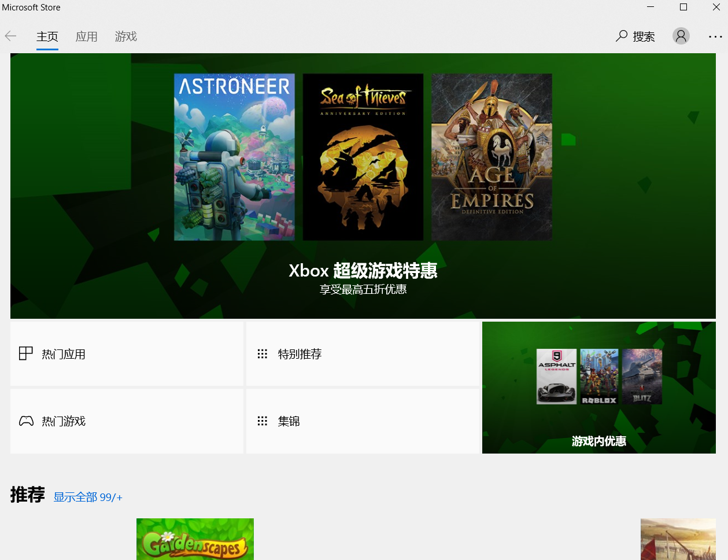Image resolution: width=728 pixels, height=560 pixels.
Task: Go back with the back arrow
Action: click(10, 36)
